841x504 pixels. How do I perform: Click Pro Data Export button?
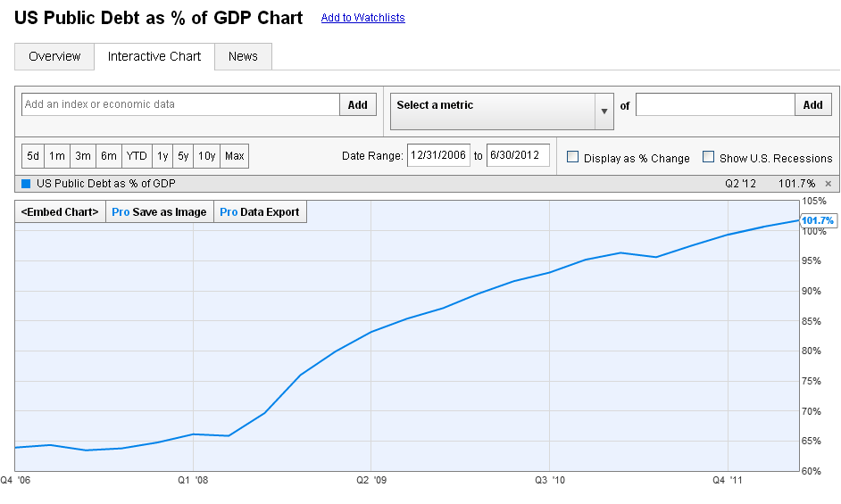(260, 212)
